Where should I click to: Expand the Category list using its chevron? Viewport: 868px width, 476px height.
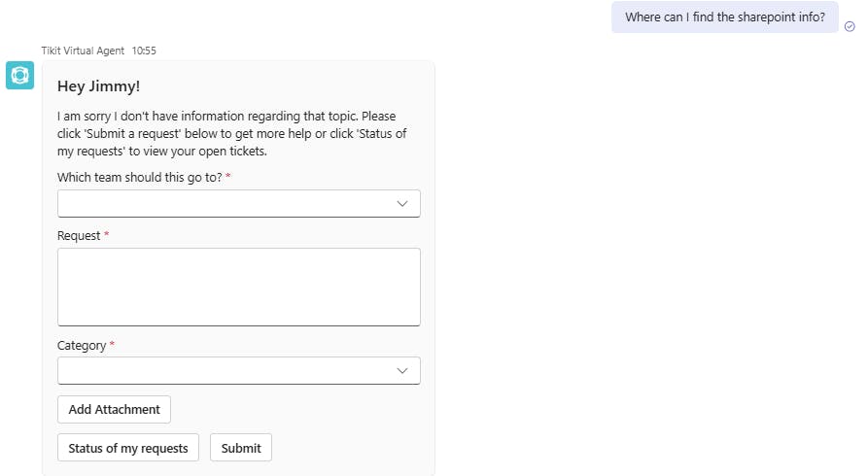pyautogui.click(x=402, y=370)
